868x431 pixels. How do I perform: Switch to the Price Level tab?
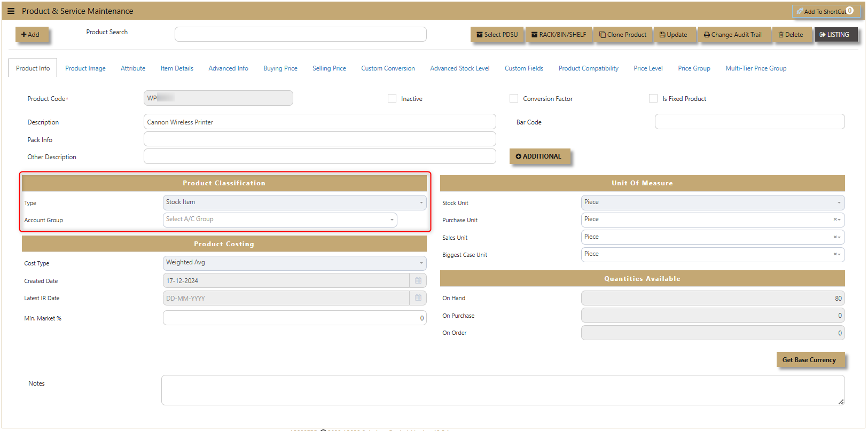coord(648,68)
